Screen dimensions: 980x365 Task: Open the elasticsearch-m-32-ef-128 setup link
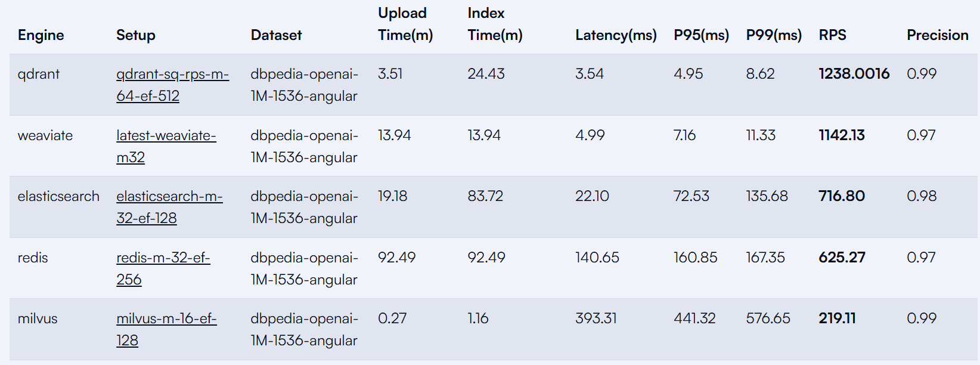169,207
